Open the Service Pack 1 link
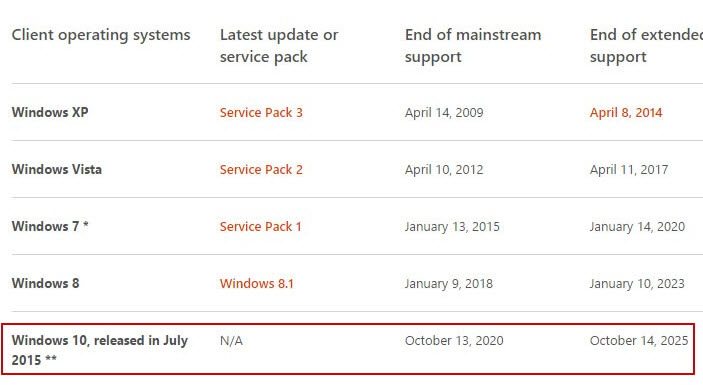703x385 pixels. pyautogui.click(x=260, y=226)
